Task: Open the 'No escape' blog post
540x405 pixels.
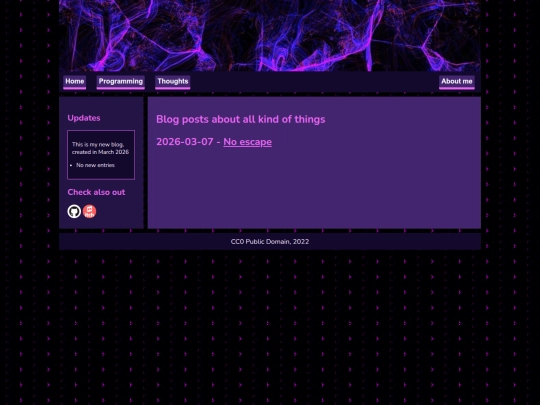Action: coord(247,142)
